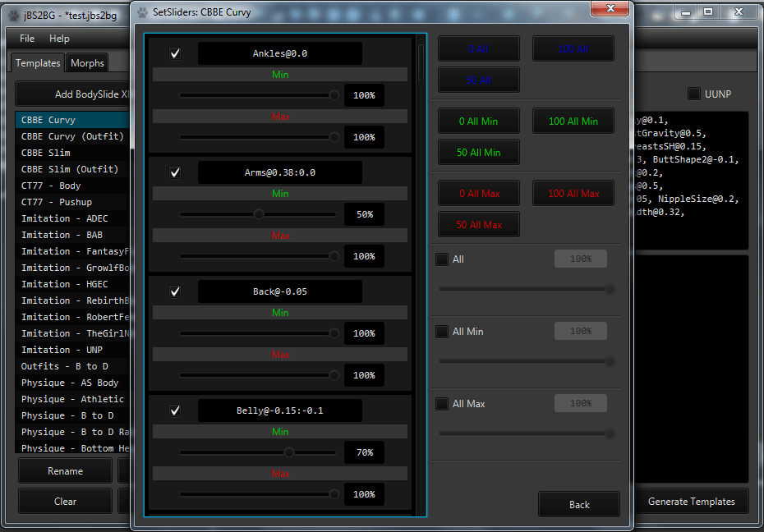This screenshot has width=764, height=532.
Task: Tick the UUNP checkbox
Action: click(694, 94)
